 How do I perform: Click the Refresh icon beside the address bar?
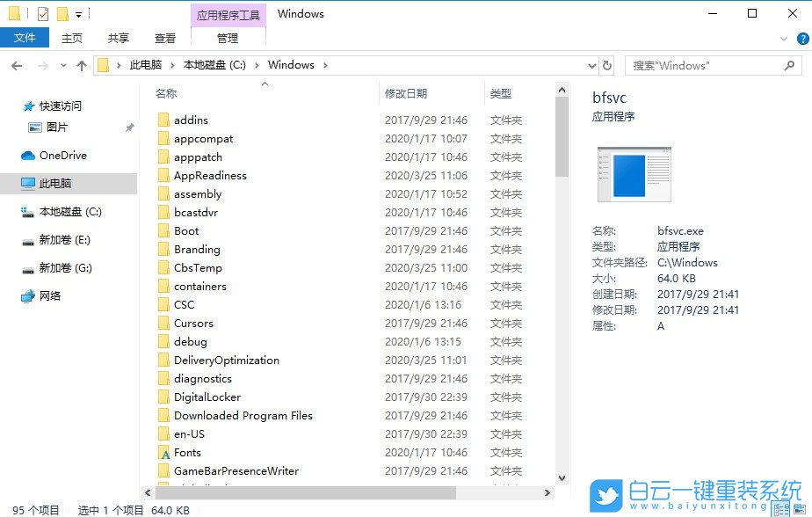(608, 64)
